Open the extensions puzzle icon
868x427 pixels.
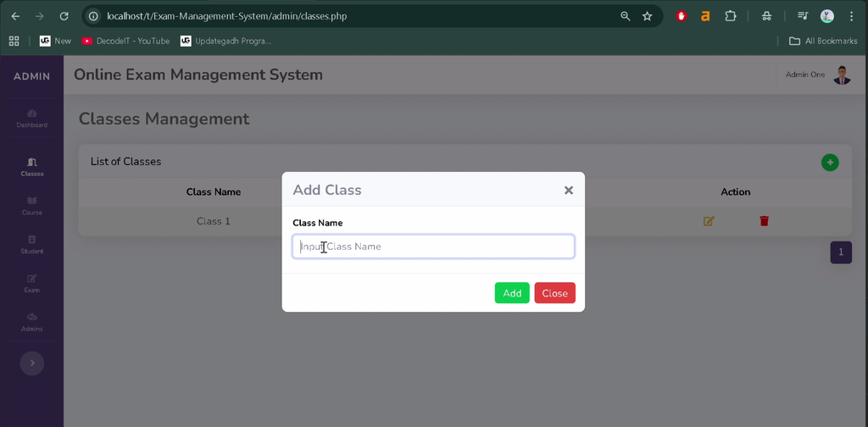730,16
